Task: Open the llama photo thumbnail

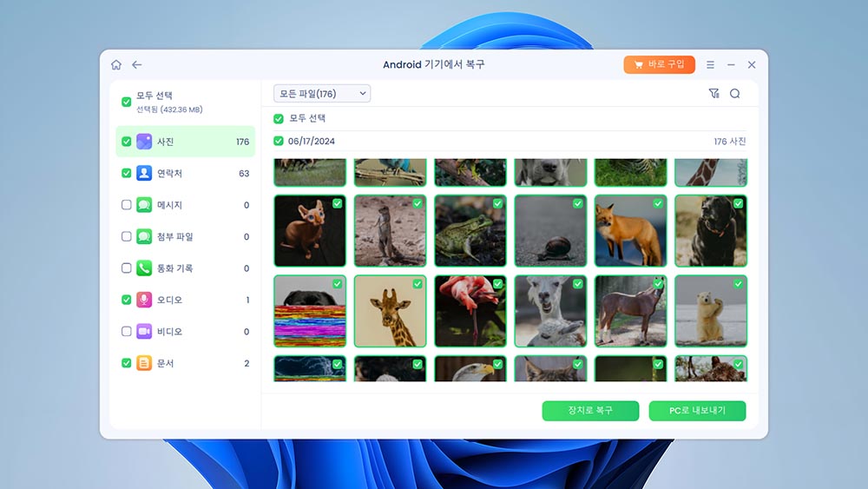Action: coord(551,311)
